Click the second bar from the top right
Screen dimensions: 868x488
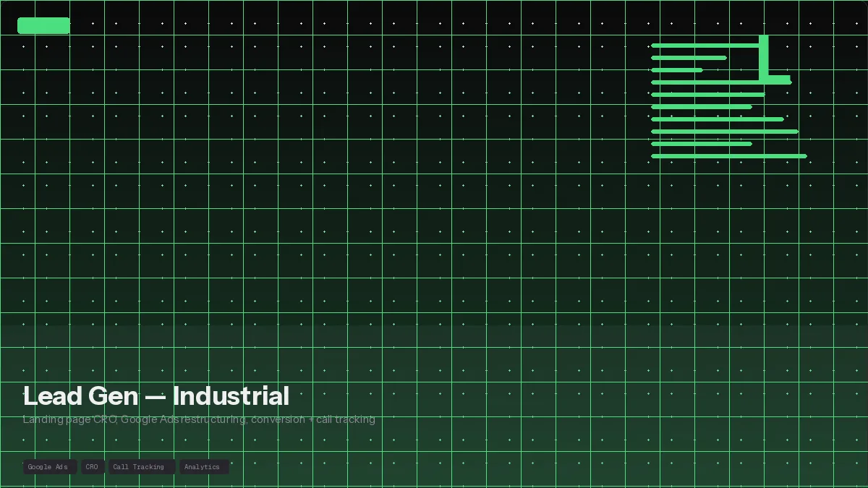689,57
